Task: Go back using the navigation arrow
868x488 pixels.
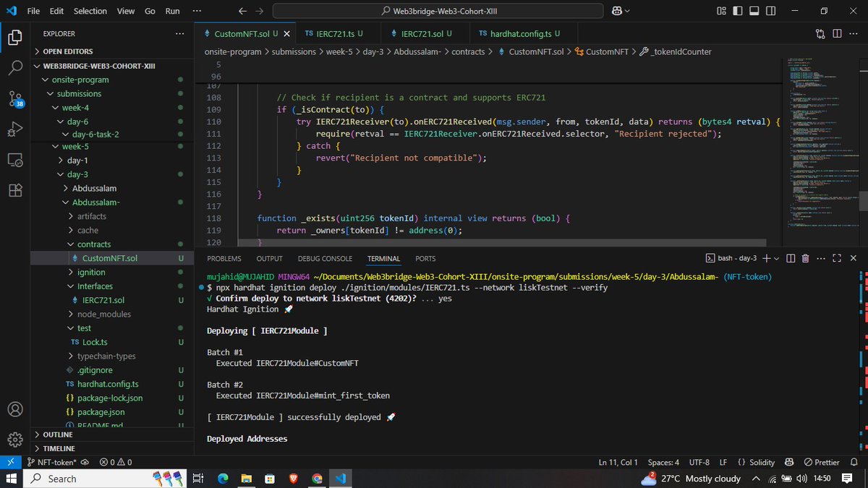Action: [x=242, y=11]
